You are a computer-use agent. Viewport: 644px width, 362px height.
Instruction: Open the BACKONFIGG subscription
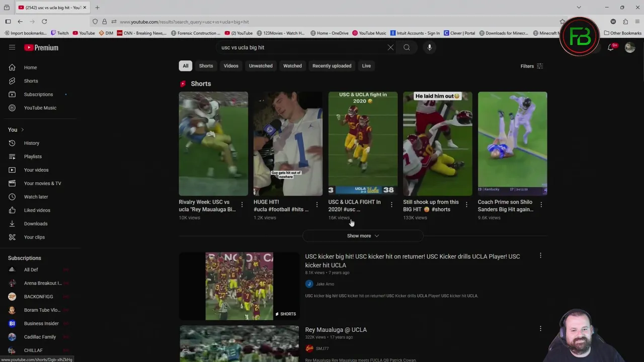(x=38, y=297)
